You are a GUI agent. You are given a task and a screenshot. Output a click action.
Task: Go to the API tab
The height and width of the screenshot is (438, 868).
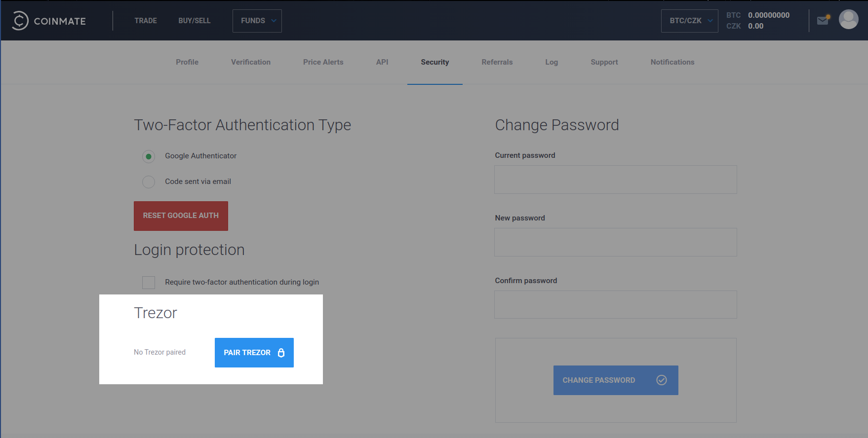coord(382,62)
